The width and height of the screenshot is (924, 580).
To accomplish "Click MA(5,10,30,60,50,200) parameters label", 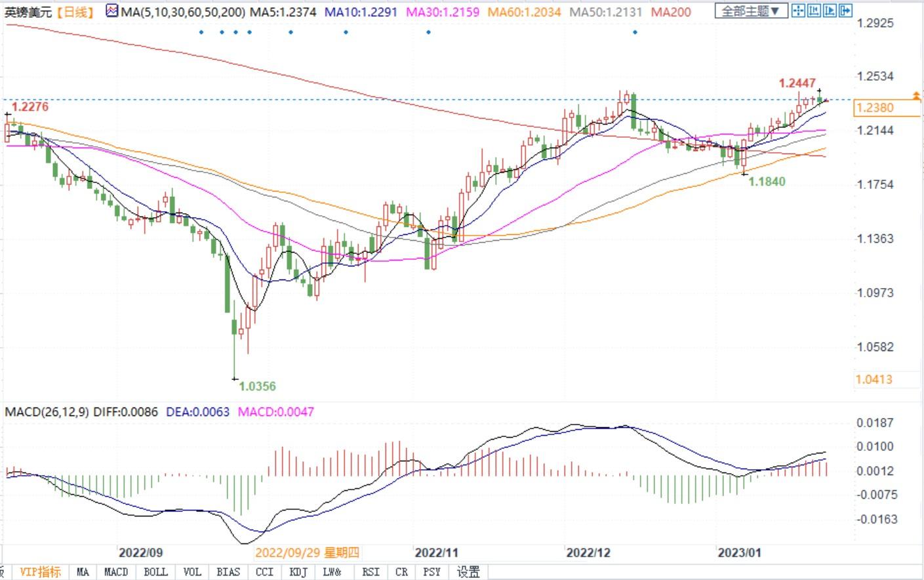I will click(183, 12).
